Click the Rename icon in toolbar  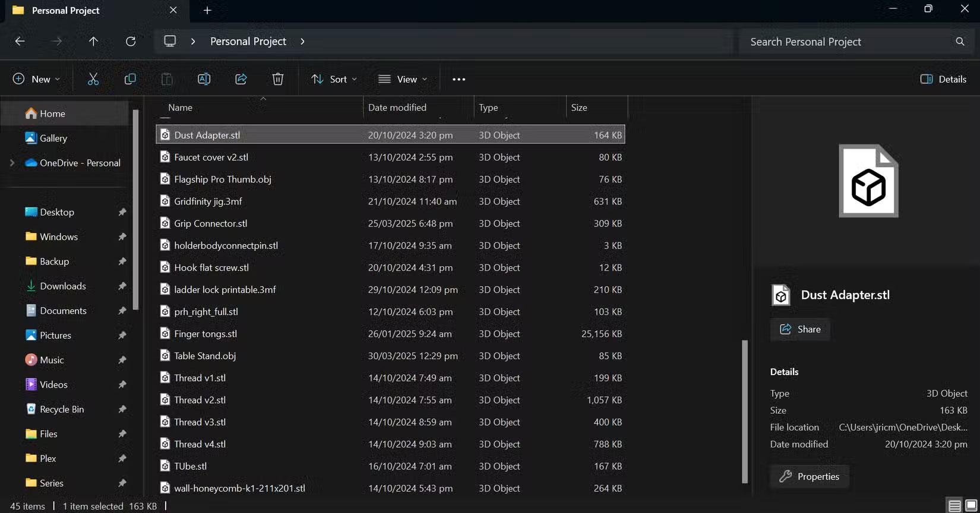204,79
